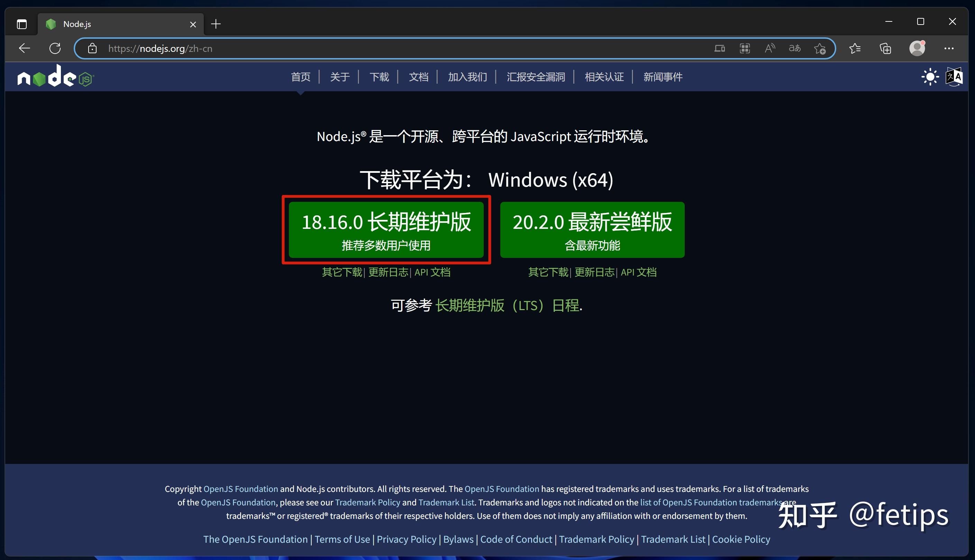
Task: Add page to favorites star icon
Action: pyautogui.click(x=820, y=48)
